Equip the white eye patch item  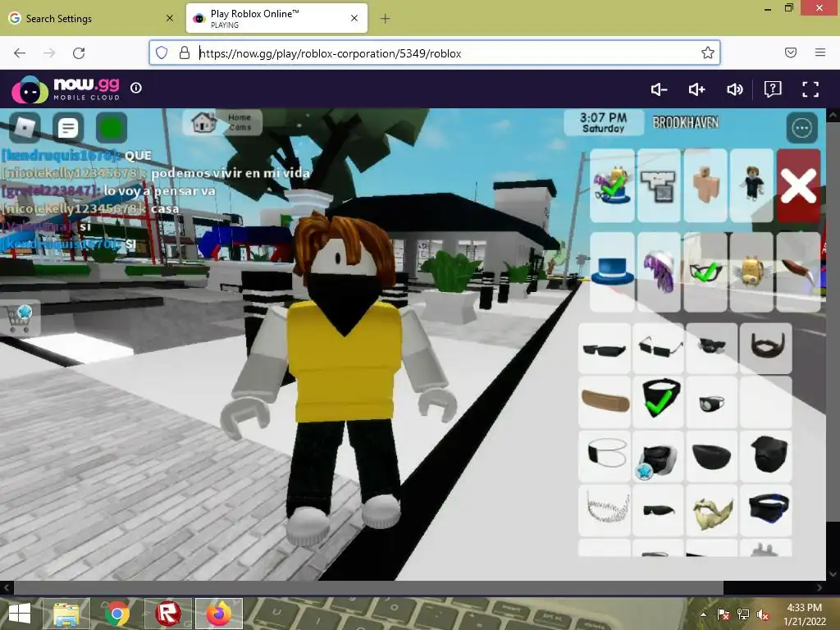(x=712, y=402)
